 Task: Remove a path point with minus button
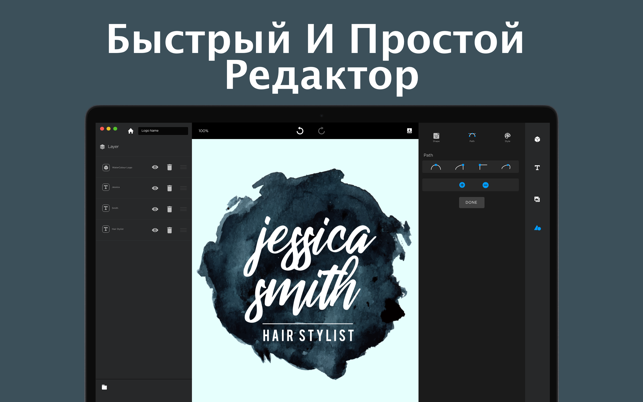point(486,185)
